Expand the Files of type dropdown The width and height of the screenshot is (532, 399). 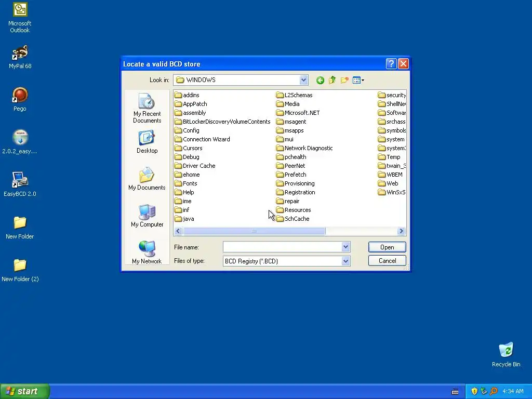coord(345,261)
